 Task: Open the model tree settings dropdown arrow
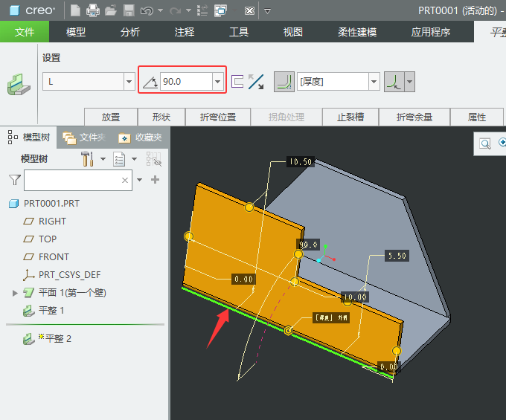103,159
